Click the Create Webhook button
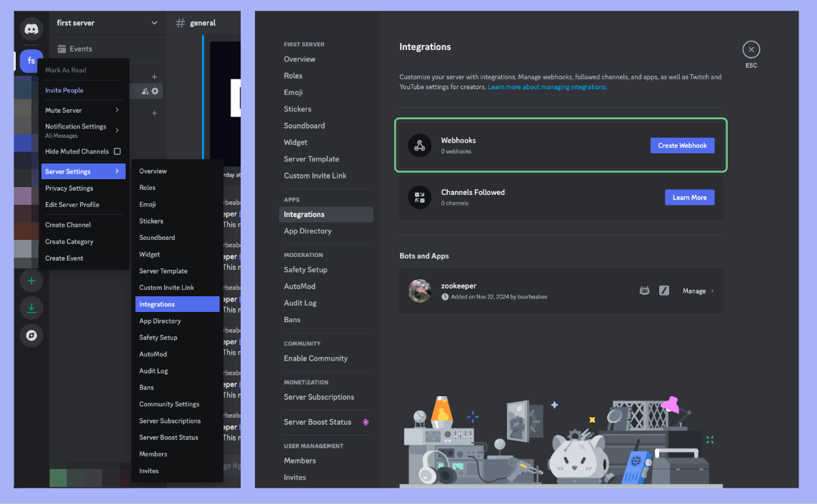The height and width of the screenshot is (504, 817). pos(682,145)
